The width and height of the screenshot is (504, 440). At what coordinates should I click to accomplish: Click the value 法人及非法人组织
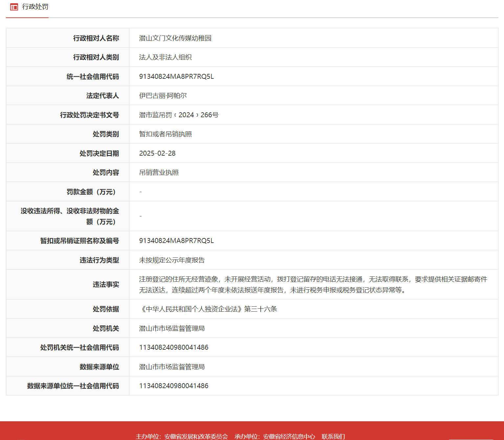(x=165, y=57)
